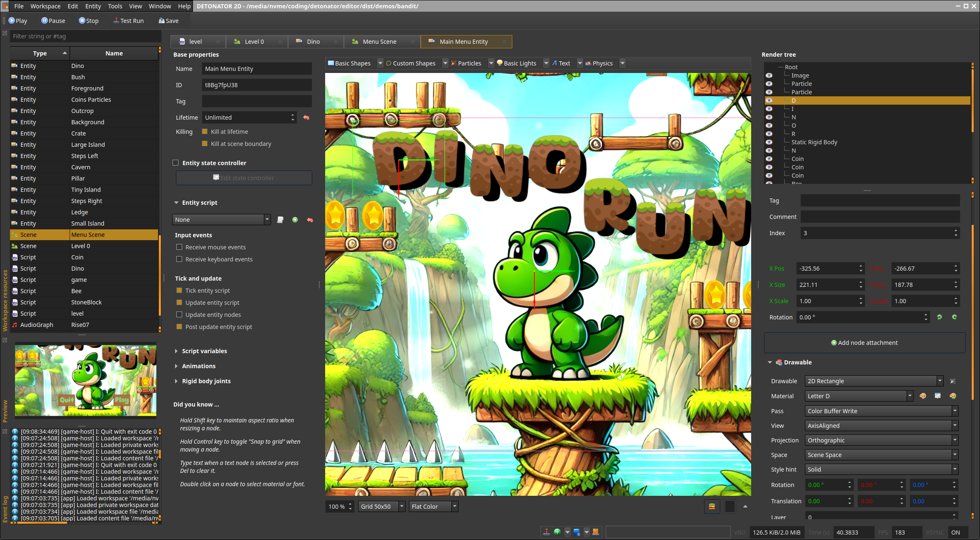Click the Filter string or #tag field
980x540 pixels.
click(85, 36)
